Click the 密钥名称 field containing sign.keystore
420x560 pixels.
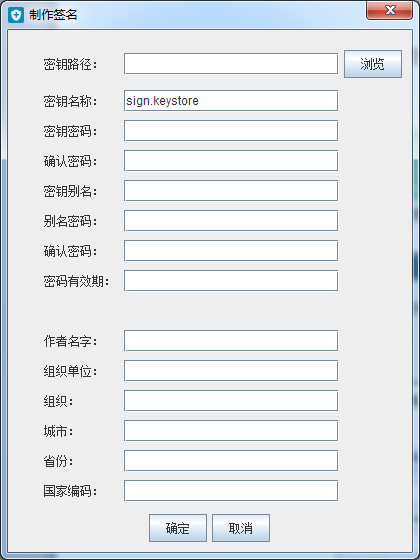click(231, 101)
